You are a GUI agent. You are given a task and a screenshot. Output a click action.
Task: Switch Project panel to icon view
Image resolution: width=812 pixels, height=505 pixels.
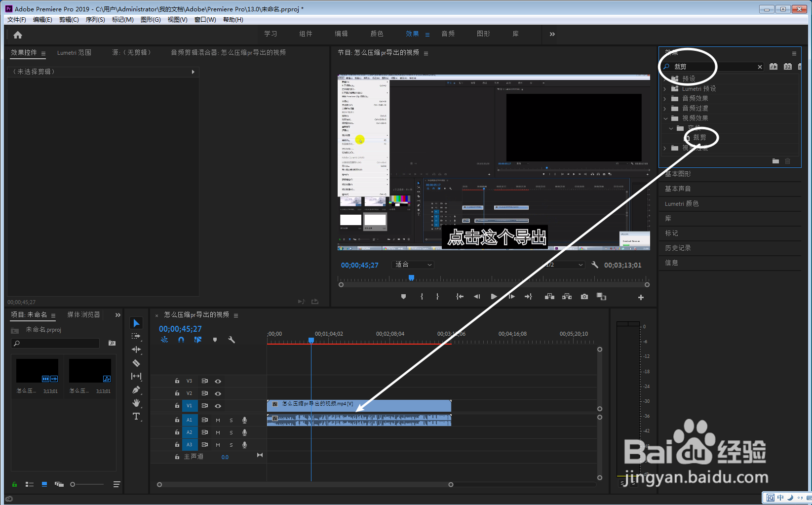pos(44,484)
